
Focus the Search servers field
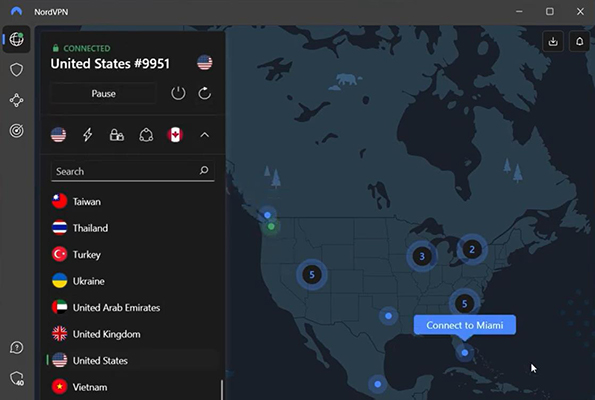132,171
